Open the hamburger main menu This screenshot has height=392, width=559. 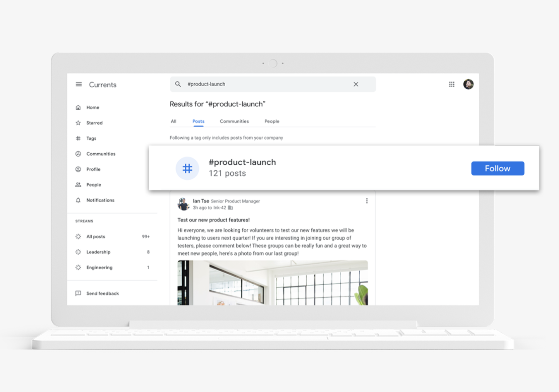point(79,85)
